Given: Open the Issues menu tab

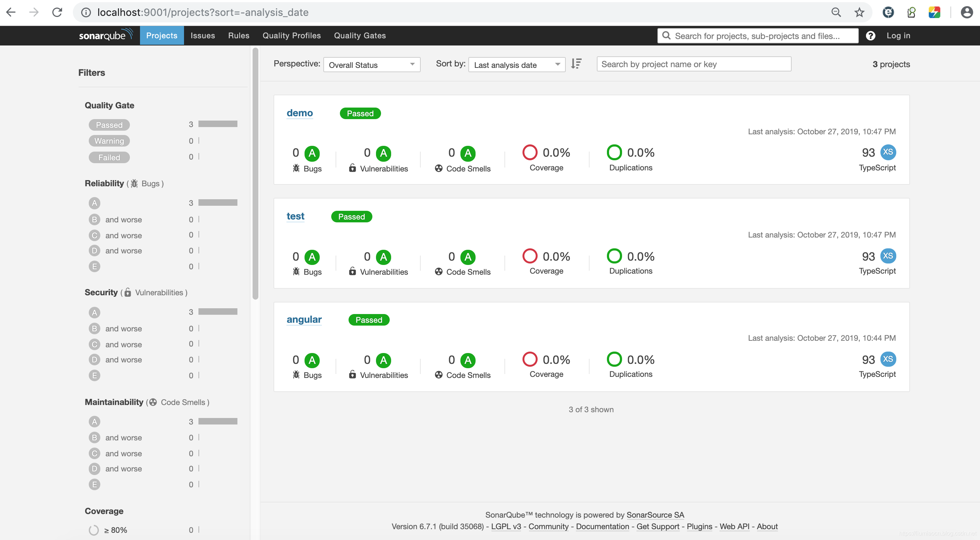Looking at the screenshot, I should coord(203,35).
